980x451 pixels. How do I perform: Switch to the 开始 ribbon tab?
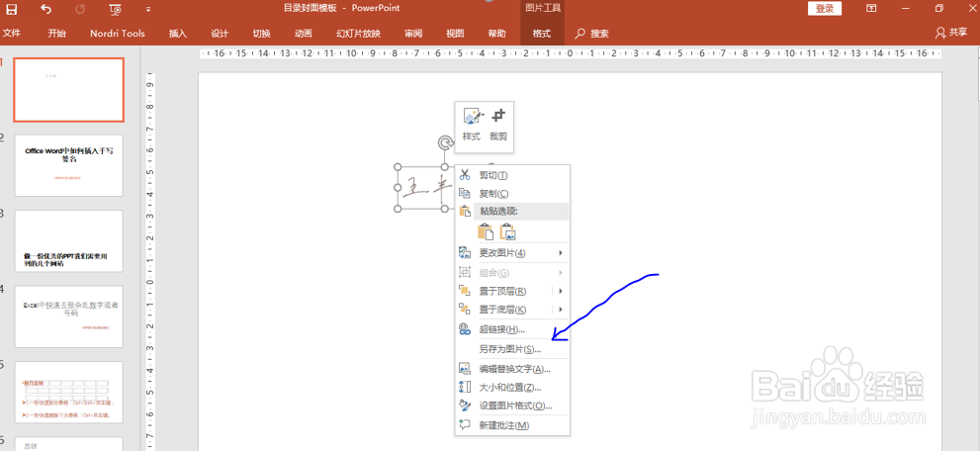tap(57, 33)
